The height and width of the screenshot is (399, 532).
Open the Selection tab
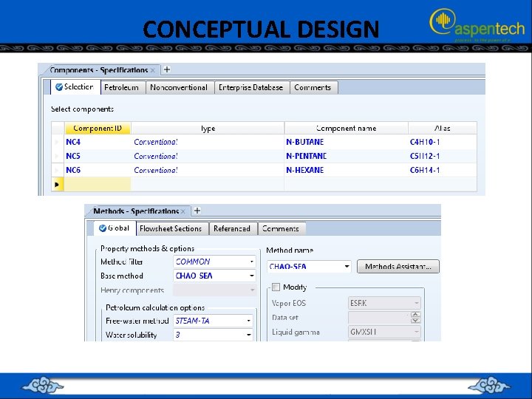tap(75, 87)
